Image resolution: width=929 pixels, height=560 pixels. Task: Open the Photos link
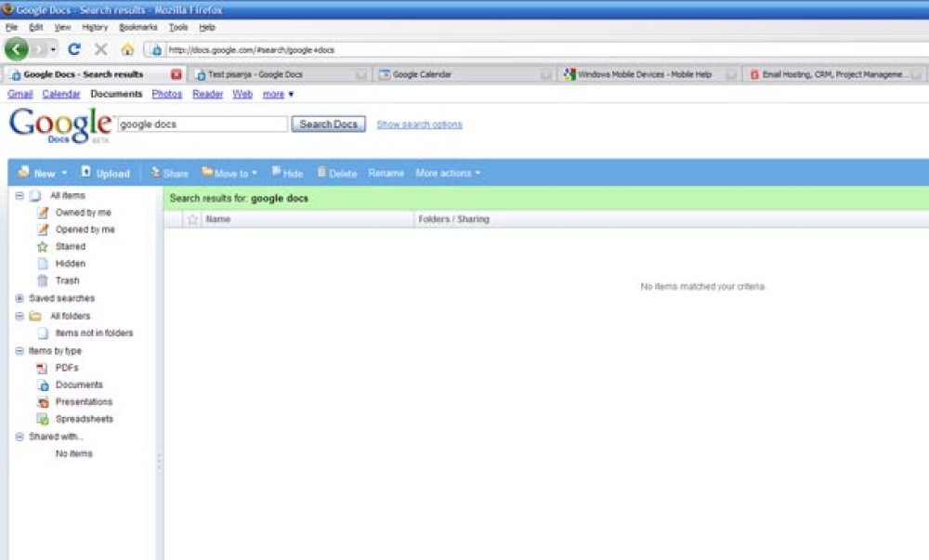point(166,94)
